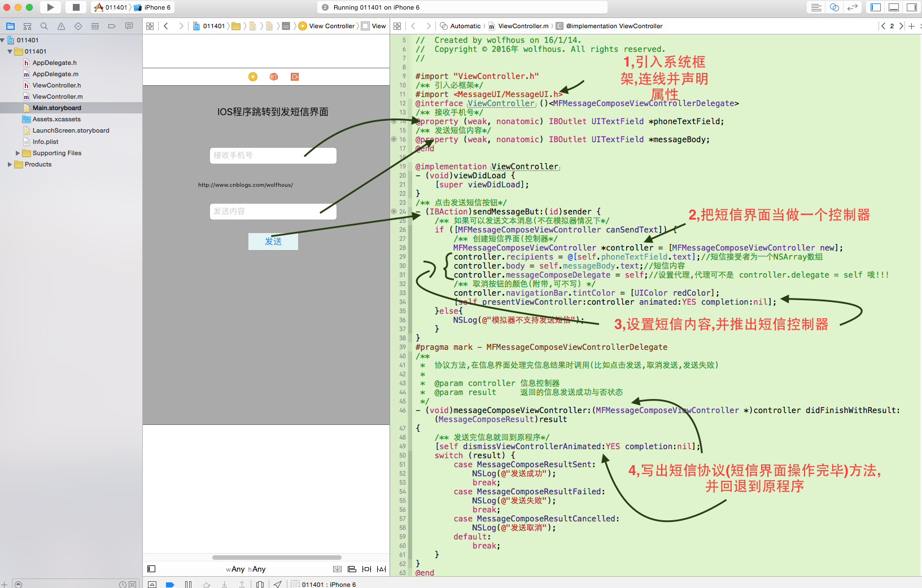Image resolution: width=922 pixels, height=588 pixels.
Task: Stop the running app with the Stop button
Action: click(77, 7)
